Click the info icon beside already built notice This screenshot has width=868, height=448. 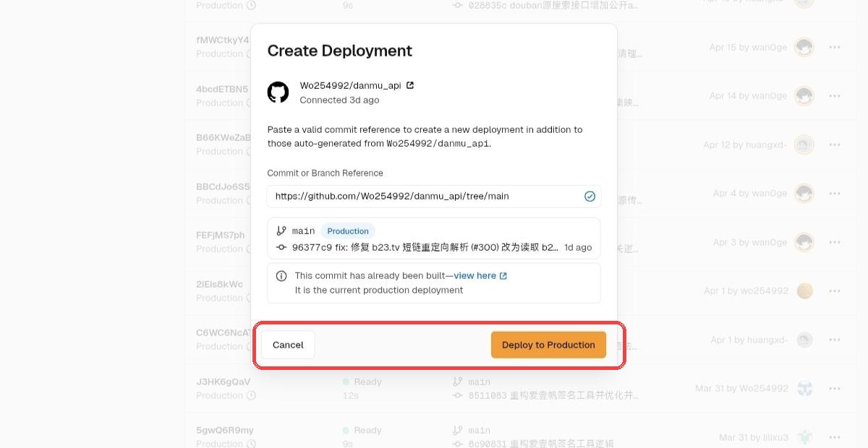(282, 276)
